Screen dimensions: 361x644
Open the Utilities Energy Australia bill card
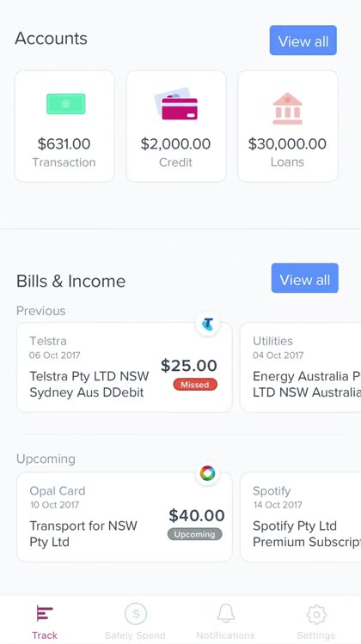pyautogui.click(x=301, y=368)
